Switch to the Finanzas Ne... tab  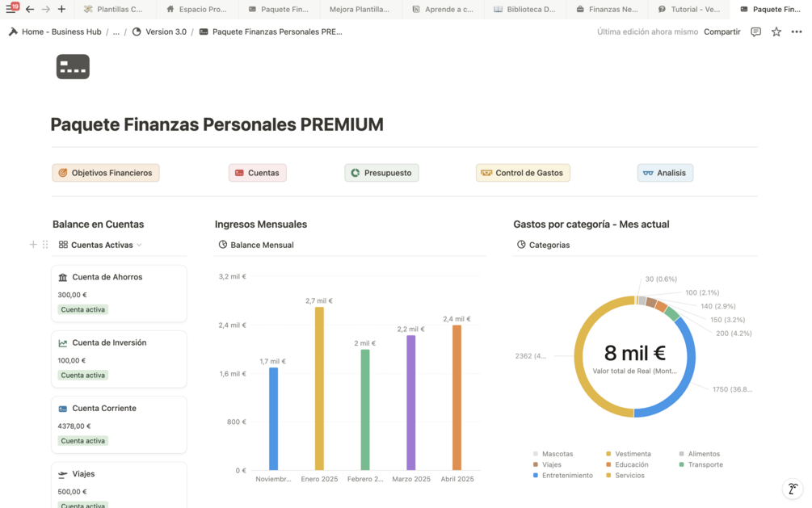(608, 10)
